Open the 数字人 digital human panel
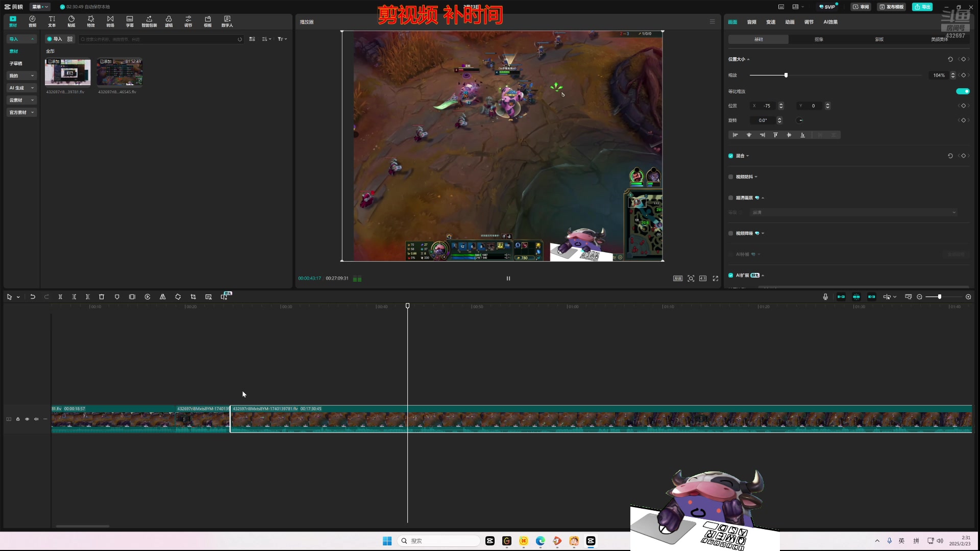Screen dimensions: 980x551 (x=227, y=21)
